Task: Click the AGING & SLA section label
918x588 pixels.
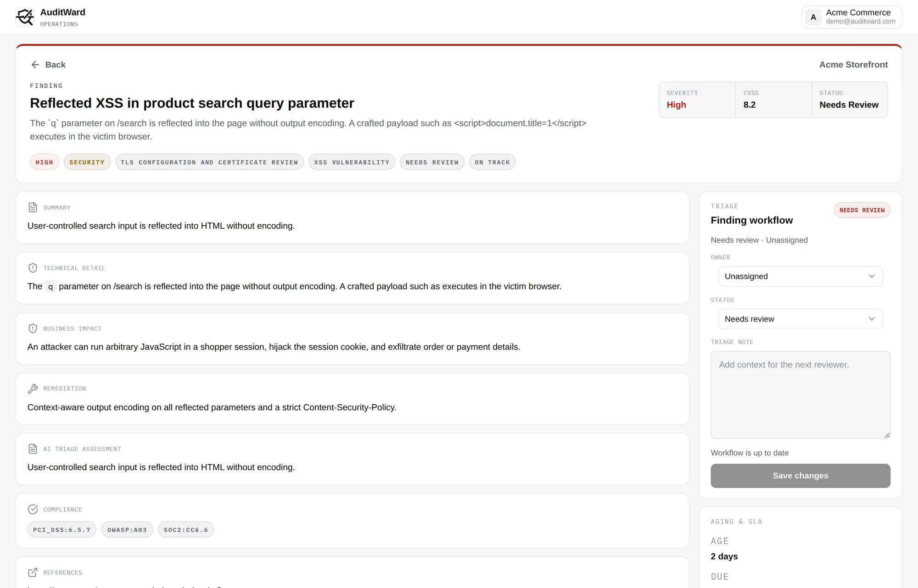Action: (736, 521)
